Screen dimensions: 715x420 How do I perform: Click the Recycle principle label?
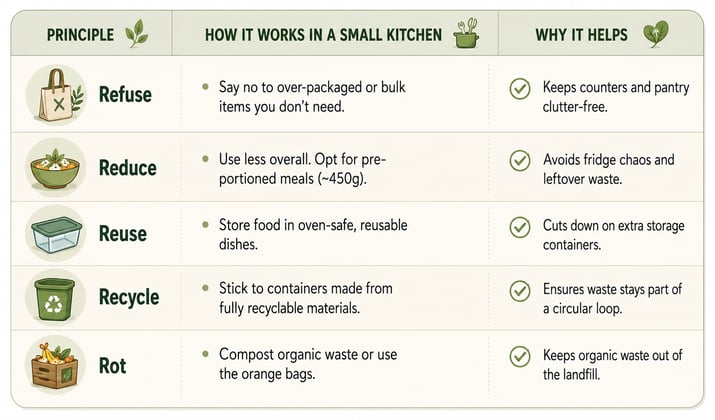129,297
